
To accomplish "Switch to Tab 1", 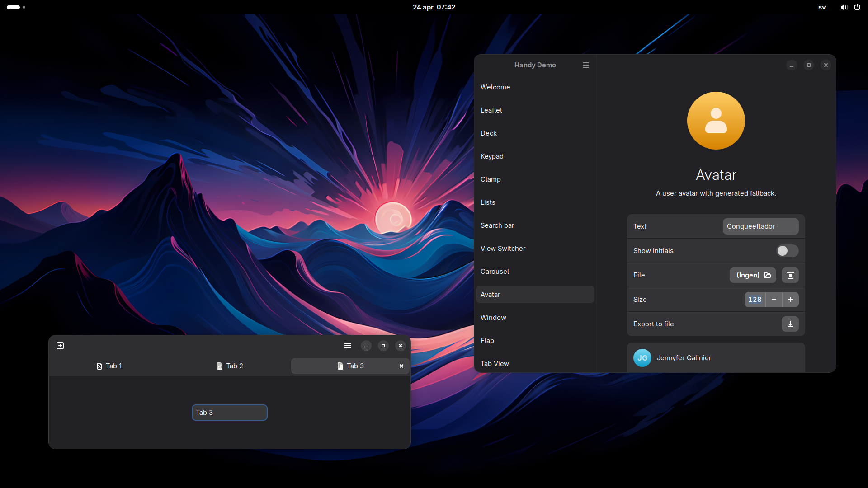I will point(109,366).
